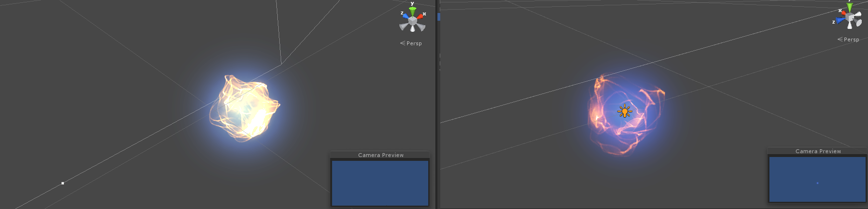The height and width of the screenshot is (209, 868).
Task: Select the orange light gizmo icon
Action: pos(624,111)
